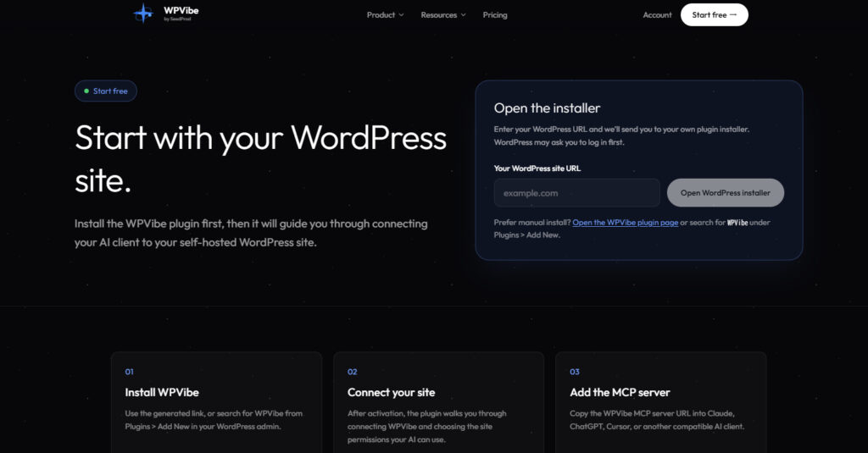Select step number 03 label
Viewport: 868px width, 453px height.
point(575,372)
